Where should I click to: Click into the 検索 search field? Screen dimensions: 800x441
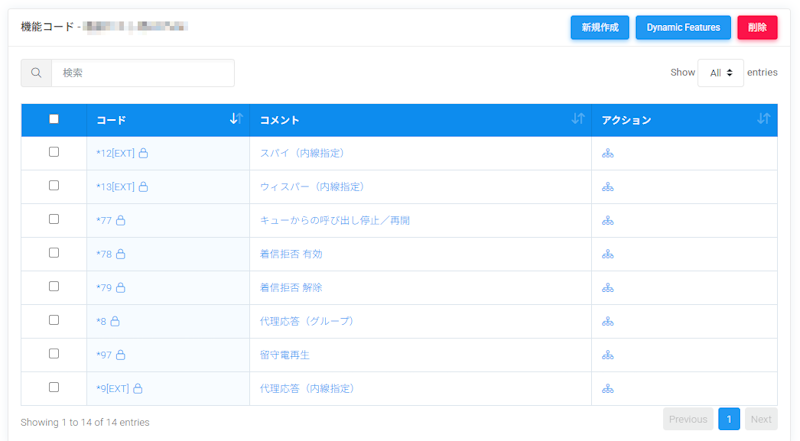tap(143, 73)
